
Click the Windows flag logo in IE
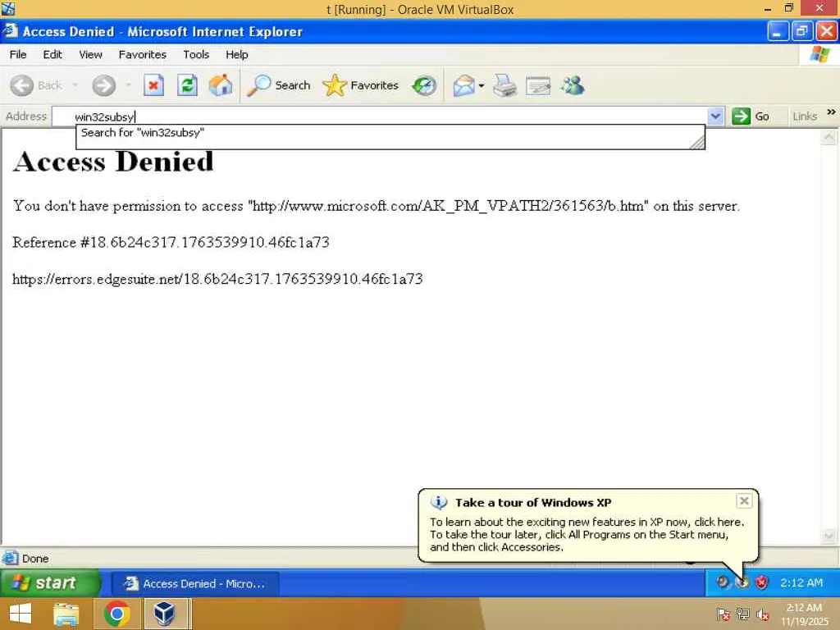[x=819, y=54]
